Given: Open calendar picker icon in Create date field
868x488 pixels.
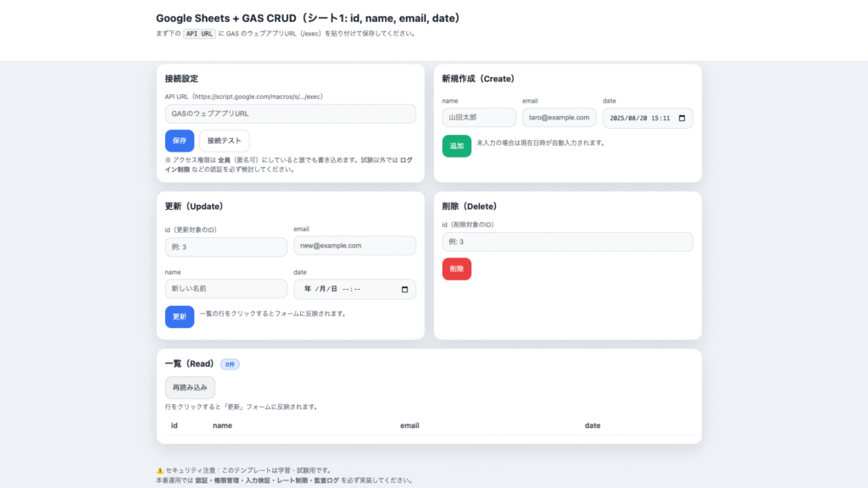Looking at the screenshot, I should [682, 118].
